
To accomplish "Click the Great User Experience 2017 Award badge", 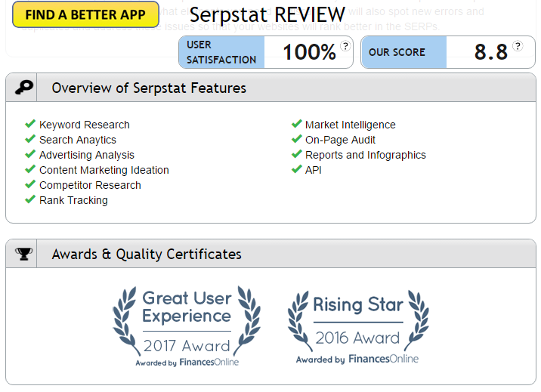I will click(x=187, y=326).
